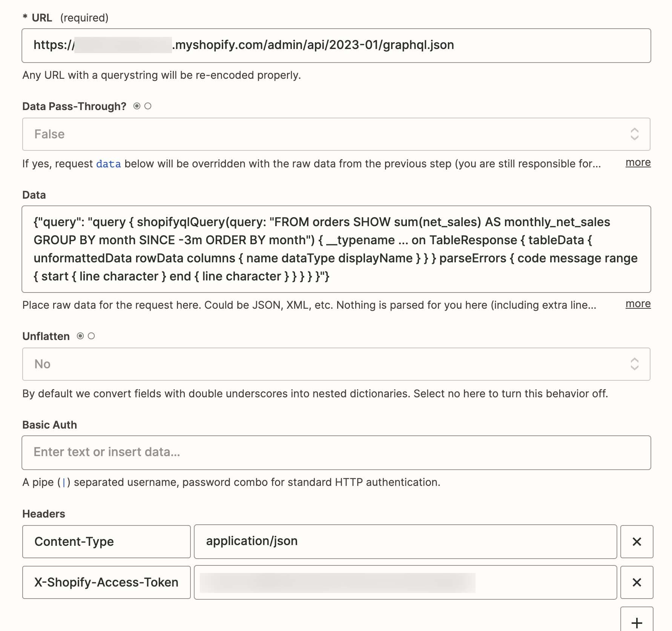Open the Data Pass-Through False dropdown
The height and width of the screenshot is (631, 672).
(324, 134)
